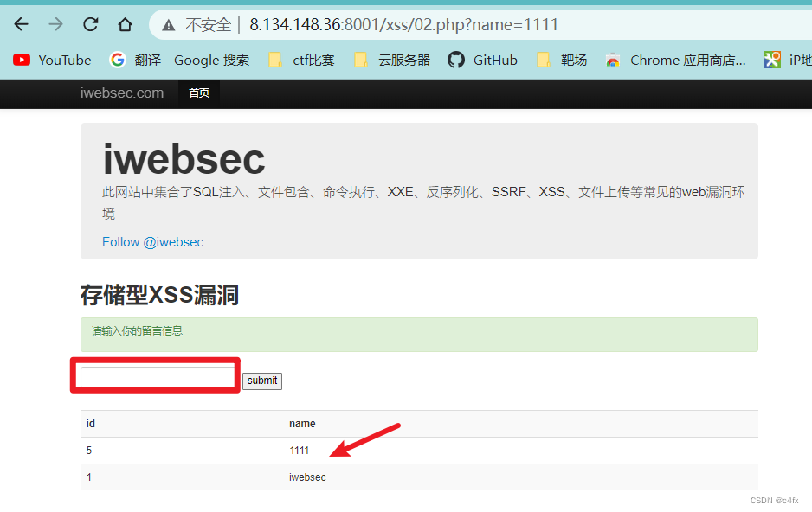Open the GitHub bookmark
Screen dimensions: 812x512
click(482, 60)
